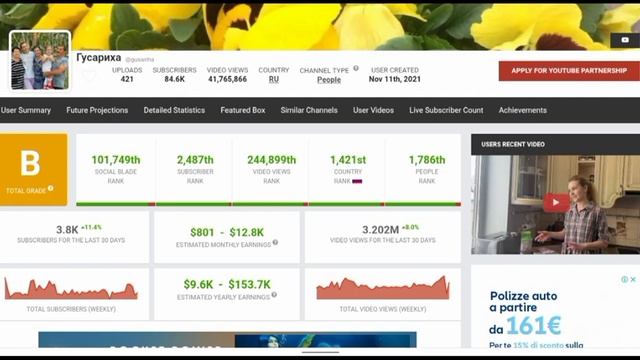The width and height of the screenshot is (640, 360).
Task: Open the ad choices info icon
Action: click(x=624, y=279)
